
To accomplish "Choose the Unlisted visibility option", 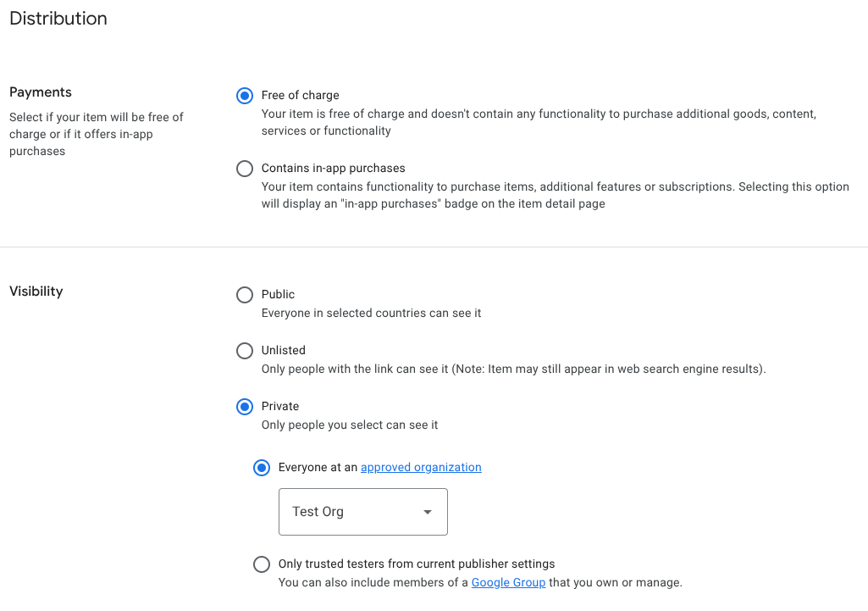I will 244,351.
